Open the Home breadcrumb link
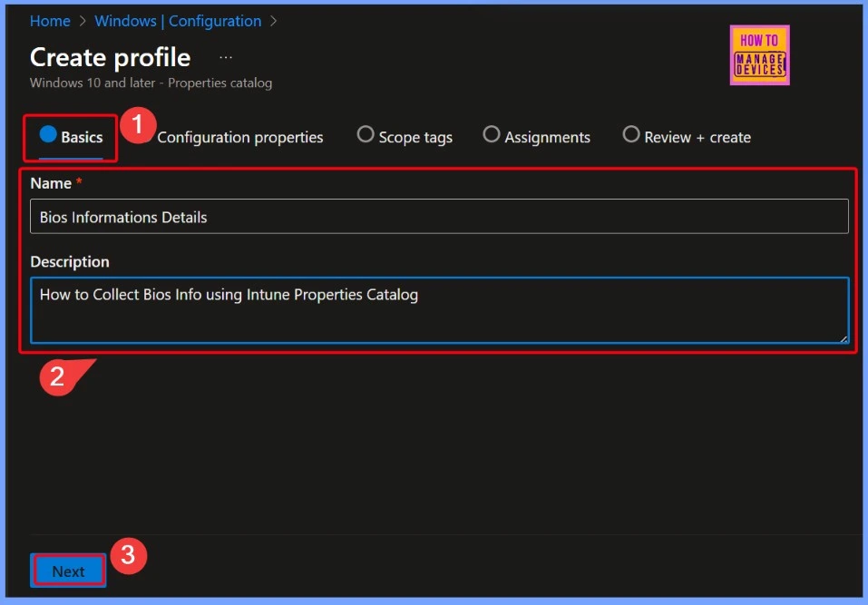Viewport: 868px width, 605px height. [50, 21]
